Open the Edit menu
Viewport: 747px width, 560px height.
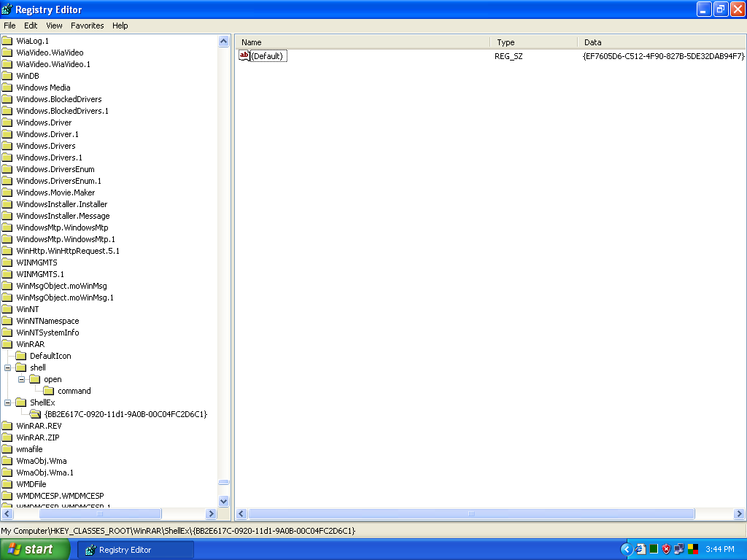[31, 26]
